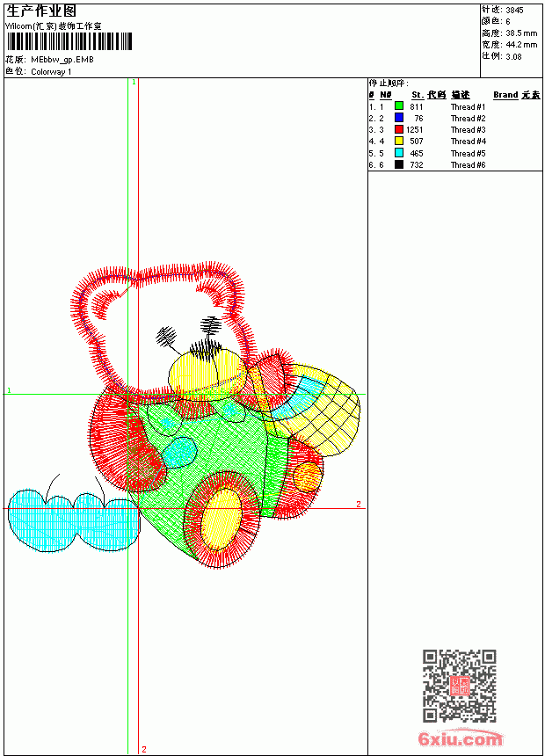Click the stitch count value 3845

click(514, 11)
